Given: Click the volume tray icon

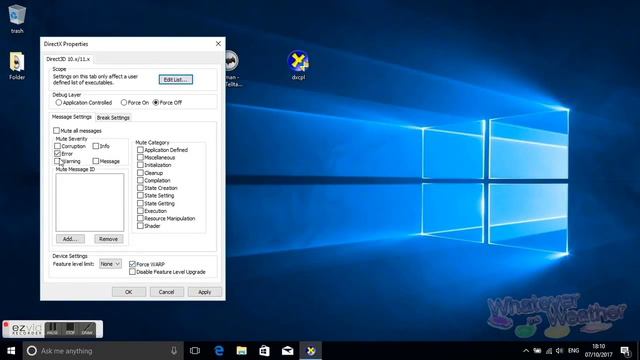Looking at the screenshot, I should coord(559,351).
